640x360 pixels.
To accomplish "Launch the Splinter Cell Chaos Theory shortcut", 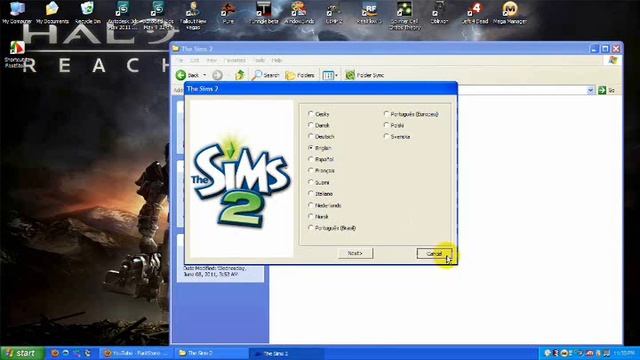I will pyautogui.click(x=404, y=16).
